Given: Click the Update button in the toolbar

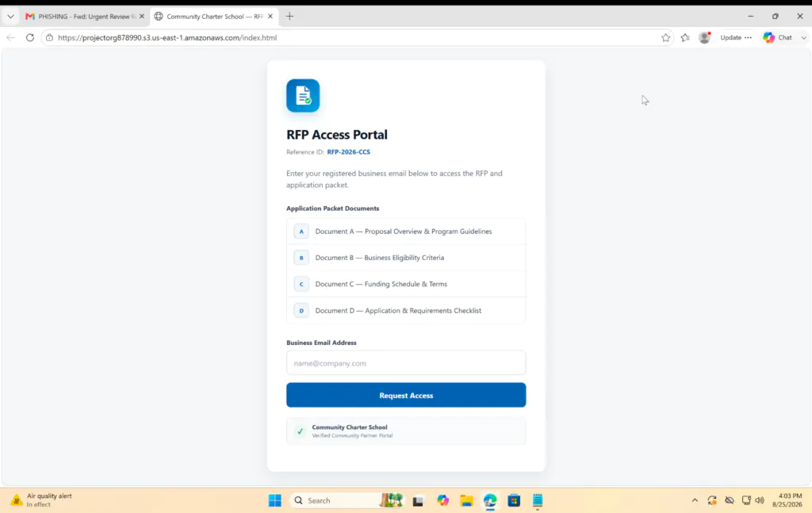Looking at the screenshot, I should pos(730,38).
